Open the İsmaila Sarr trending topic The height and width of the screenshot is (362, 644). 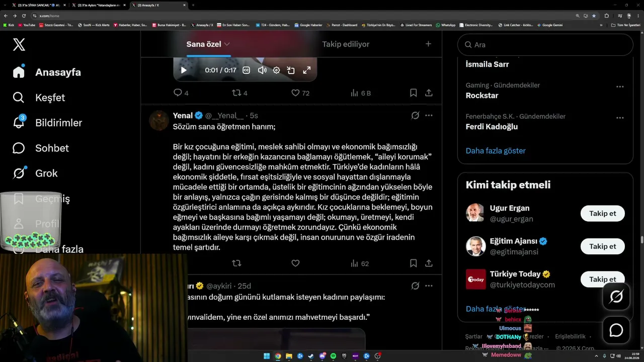pyautogui.click(x=487, y=64)
